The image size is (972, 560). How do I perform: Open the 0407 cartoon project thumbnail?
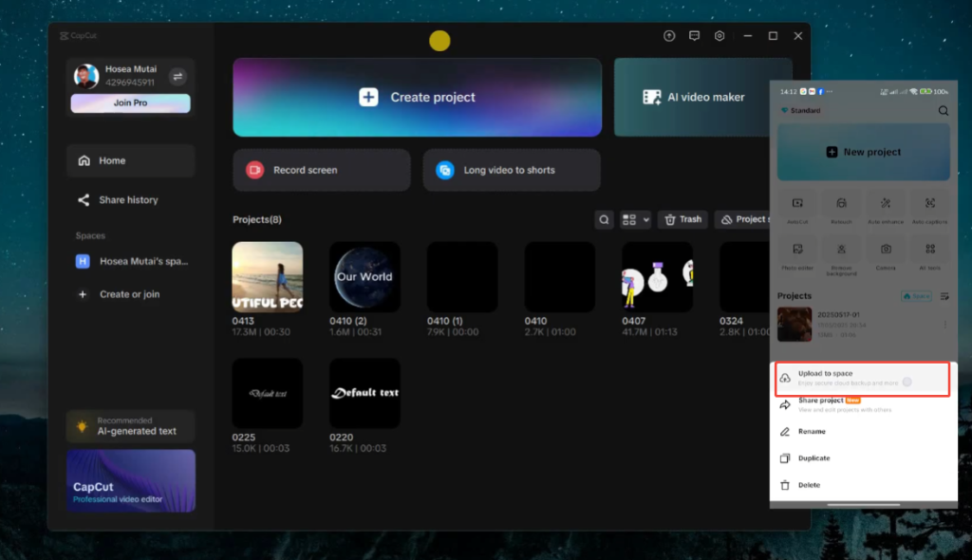(657, 276)
